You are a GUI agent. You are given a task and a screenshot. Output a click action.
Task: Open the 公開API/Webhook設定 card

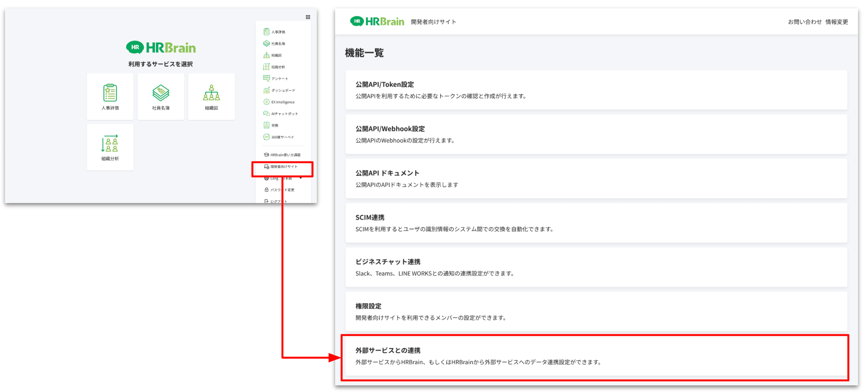click(596, 134)
